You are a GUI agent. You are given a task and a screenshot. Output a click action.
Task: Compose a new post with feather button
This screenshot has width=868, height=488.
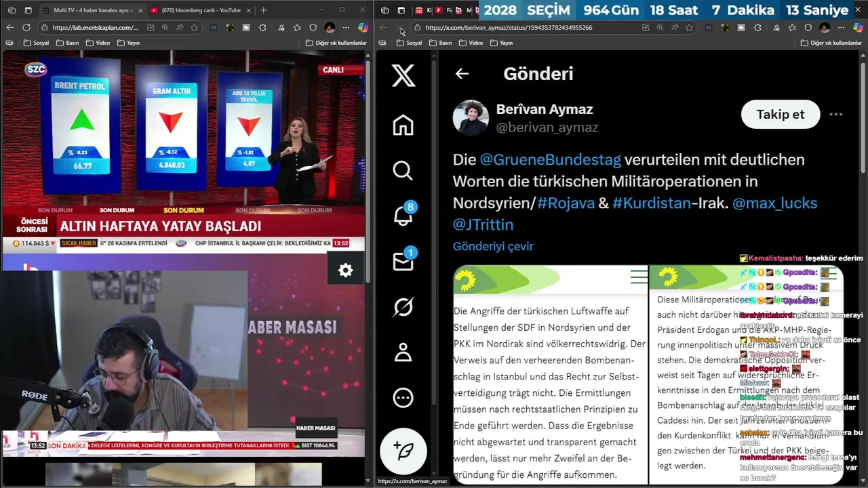[403, 451]
